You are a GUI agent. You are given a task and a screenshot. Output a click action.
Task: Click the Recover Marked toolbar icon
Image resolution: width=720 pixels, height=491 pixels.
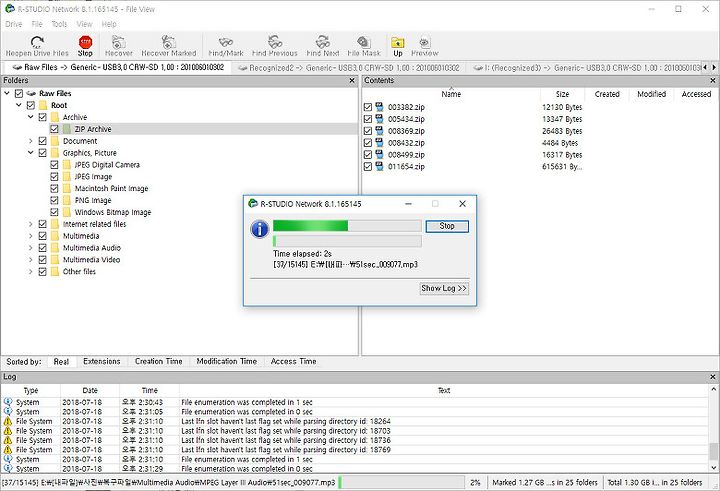(169, 42)
